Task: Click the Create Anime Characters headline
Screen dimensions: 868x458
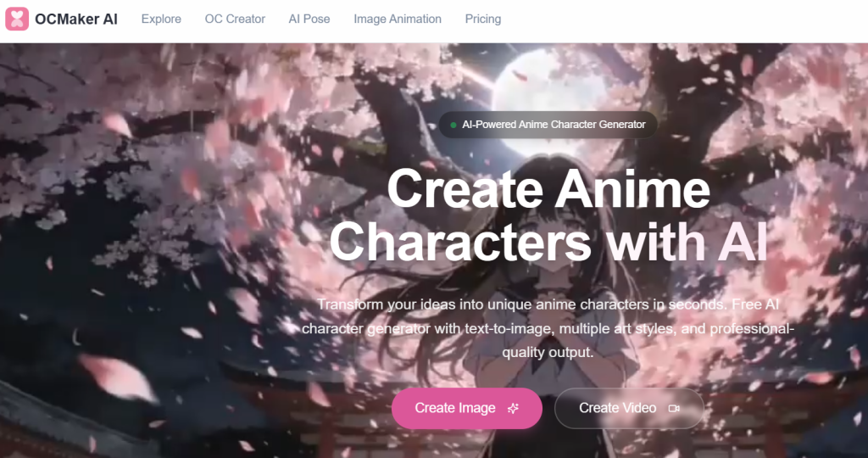Action: pos(548,215)
